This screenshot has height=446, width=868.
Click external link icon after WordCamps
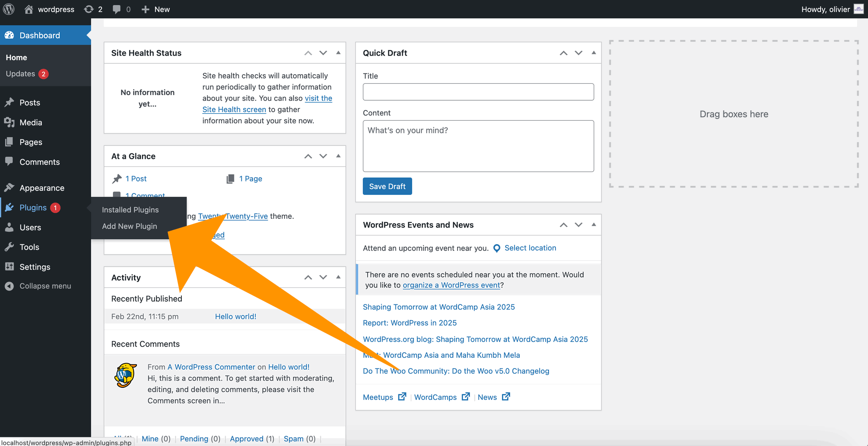click(x=466, y=396)
